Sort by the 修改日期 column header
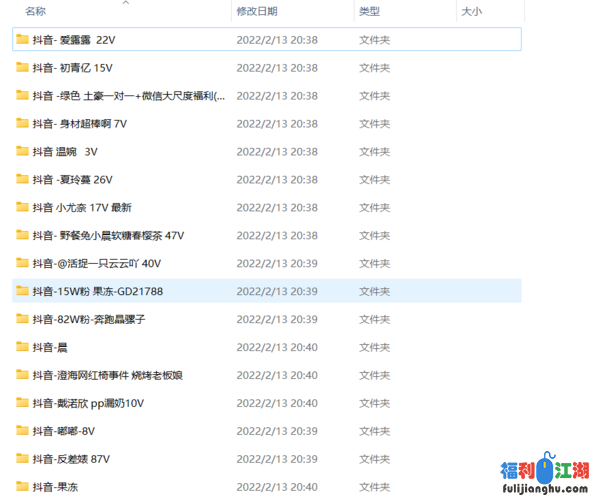 coord(257,12)
